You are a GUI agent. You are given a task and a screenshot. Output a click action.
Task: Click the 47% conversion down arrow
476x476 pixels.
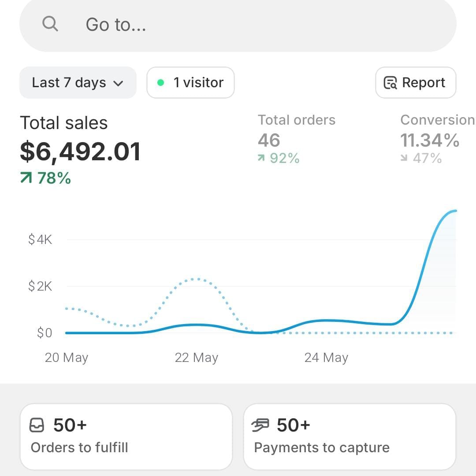click(x=404, y=159)
